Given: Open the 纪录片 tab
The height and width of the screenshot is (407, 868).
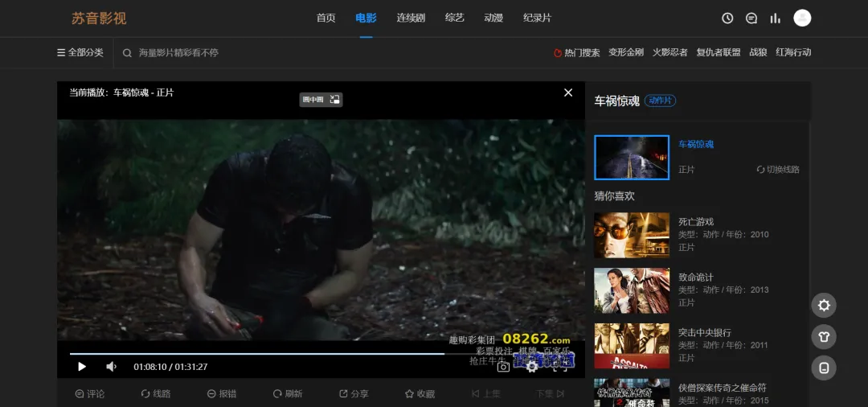Looking at the screenshot, I should 537,18.
